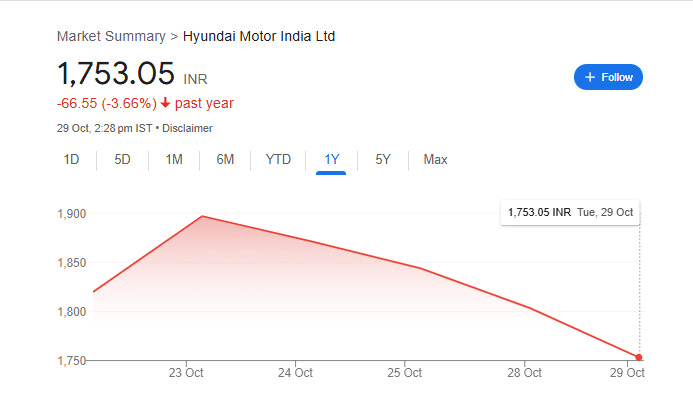This screenshot has width=693, height=398.
Task: Open the Disclaimer link
Action: point(187,129)
